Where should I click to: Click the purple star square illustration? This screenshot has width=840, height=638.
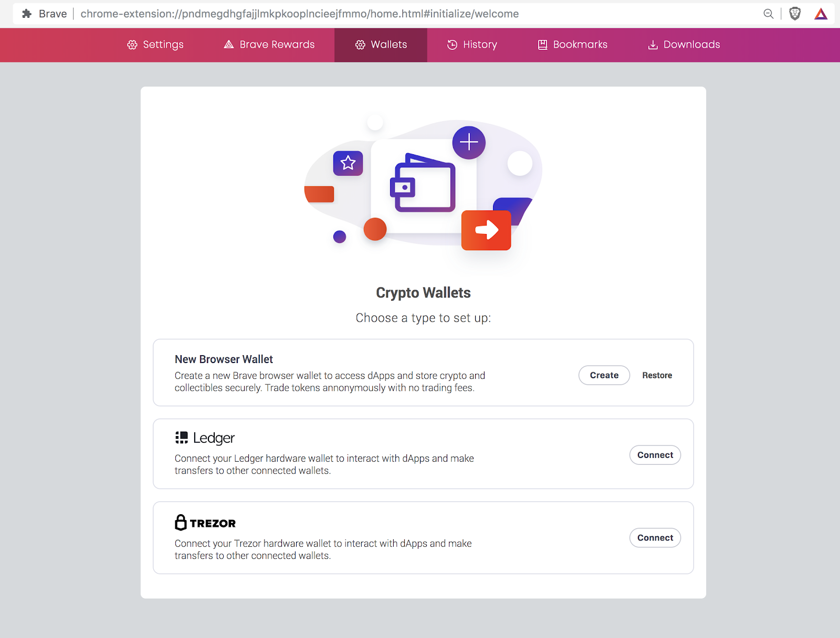(348, 163)
